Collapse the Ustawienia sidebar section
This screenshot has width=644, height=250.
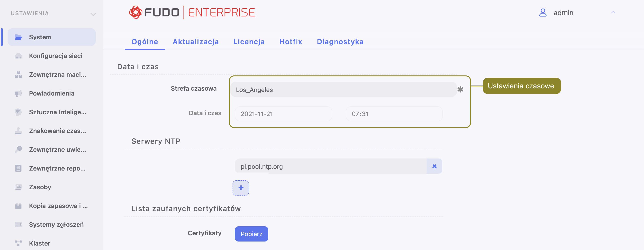93,14
